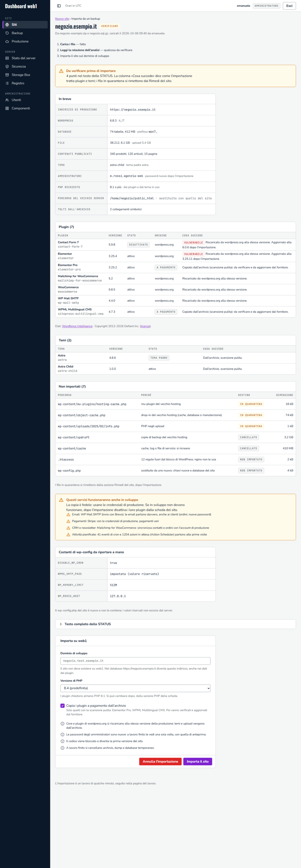Click the Componenti grid icon
Screen dimensions: 301x868
tap(7, 108)
